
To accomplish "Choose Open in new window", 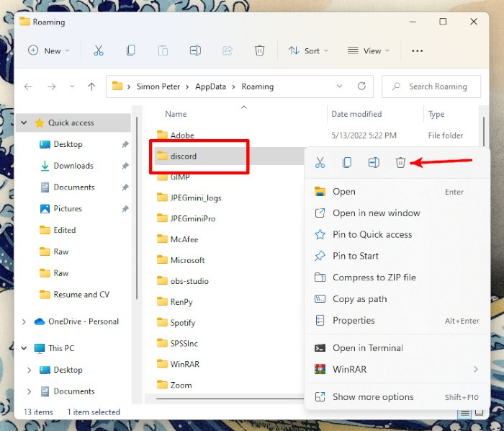I will click(397, 213).
